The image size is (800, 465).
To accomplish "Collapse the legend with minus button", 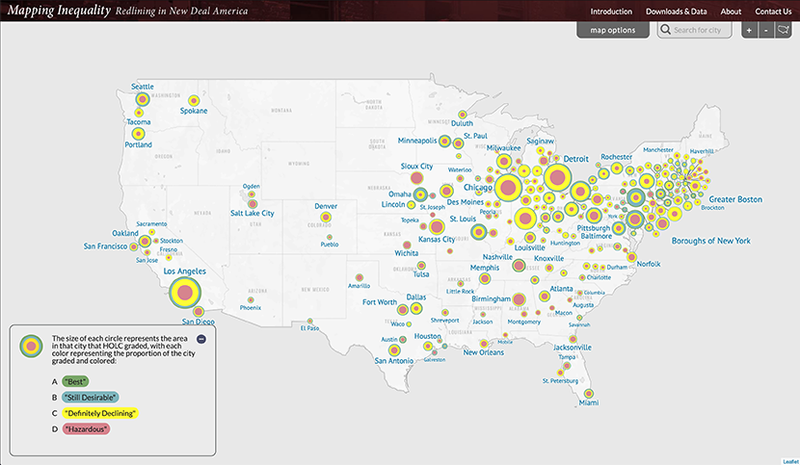I will point(200,339).
